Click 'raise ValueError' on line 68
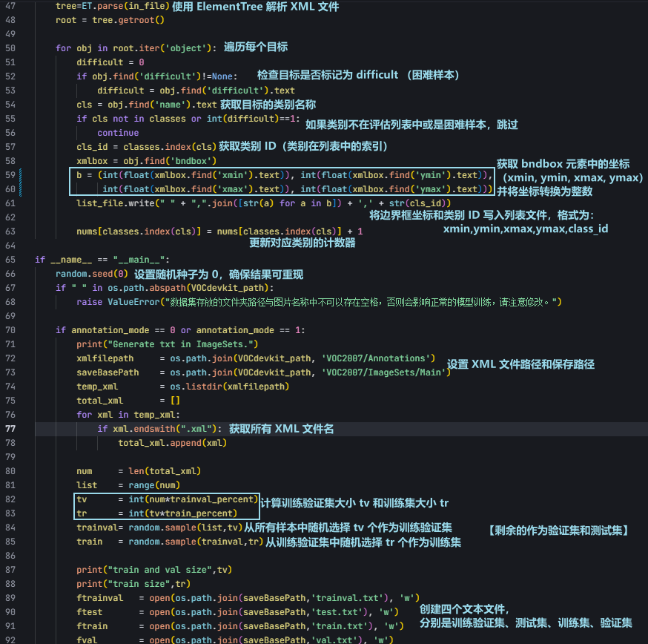This screenshot has height=644, width=648. pos(118,301)
